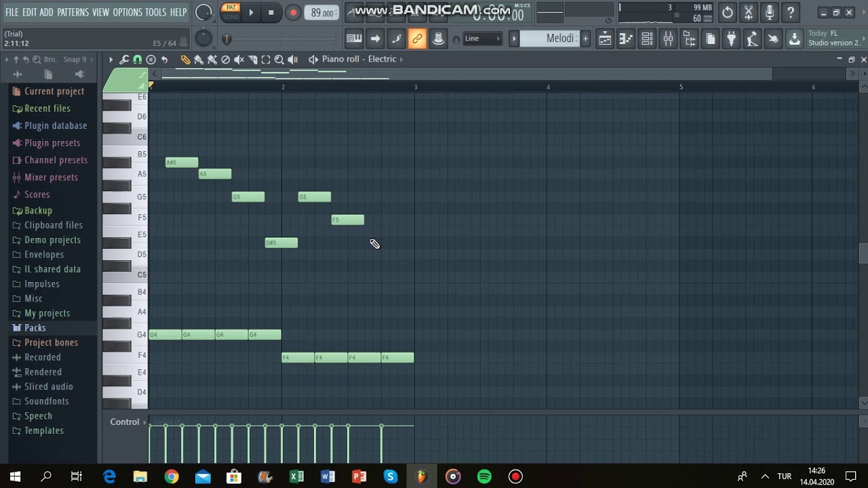Select the Playback speaker tool in piano roll

point(292,60)
